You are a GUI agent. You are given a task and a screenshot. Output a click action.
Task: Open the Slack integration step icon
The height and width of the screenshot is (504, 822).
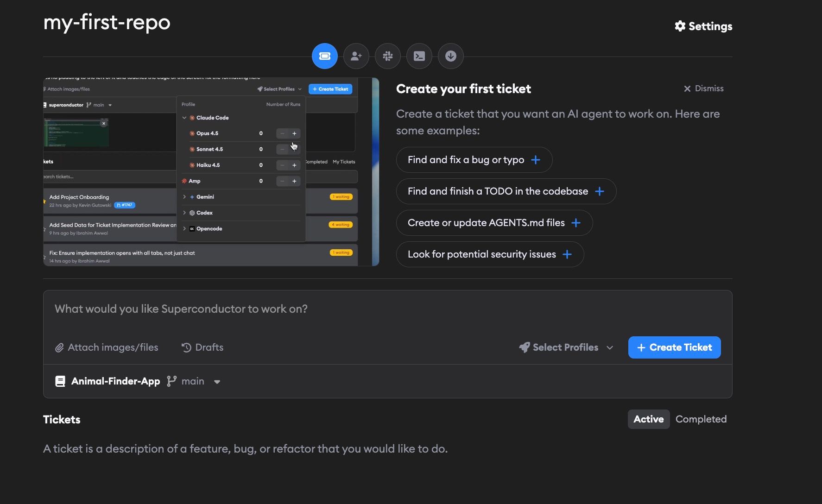(x=387, y=56)
